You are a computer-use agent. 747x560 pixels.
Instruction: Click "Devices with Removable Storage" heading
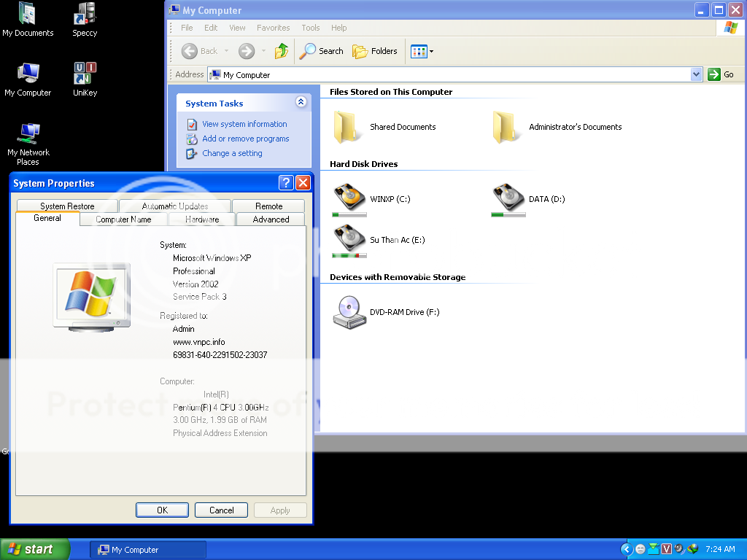(x=398, y=277)
